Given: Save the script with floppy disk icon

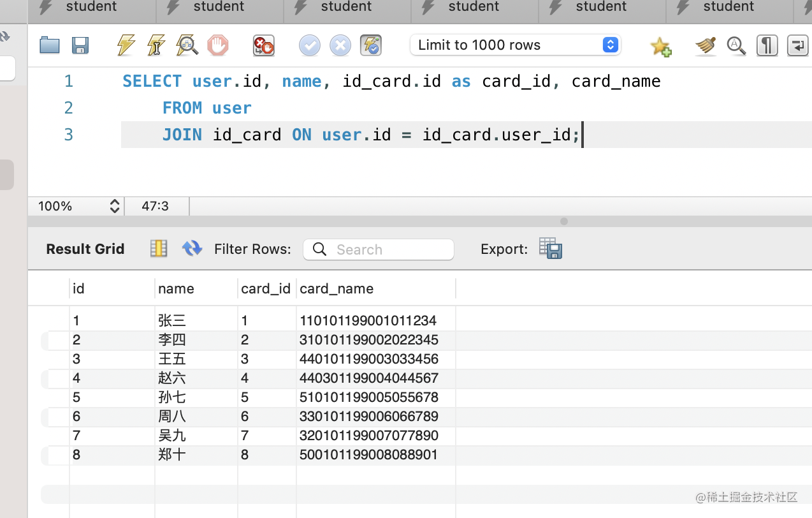Looking at the screenshot, I should 80,45.
